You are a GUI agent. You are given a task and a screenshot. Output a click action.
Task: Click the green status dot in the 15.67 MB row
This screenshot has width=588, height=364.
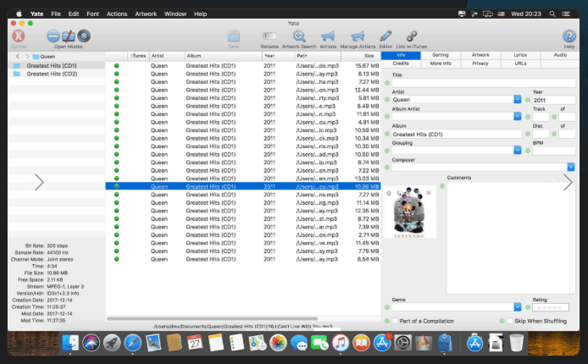pos(117,65)
